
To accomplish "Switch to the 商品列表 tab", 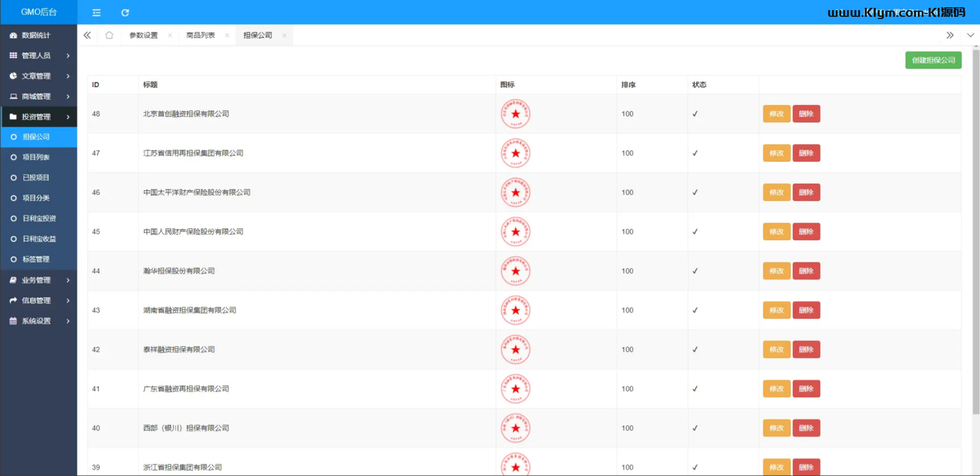I will tap(201, 35).
